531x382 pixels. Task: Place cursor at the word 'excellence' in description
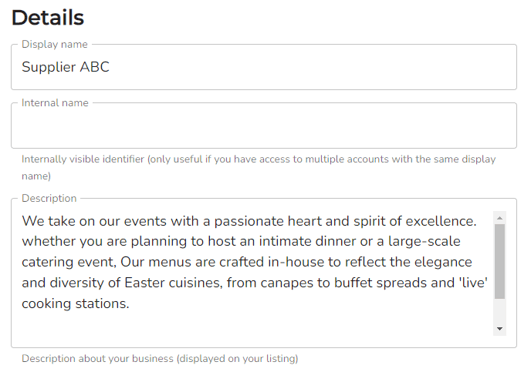[441, 221]
